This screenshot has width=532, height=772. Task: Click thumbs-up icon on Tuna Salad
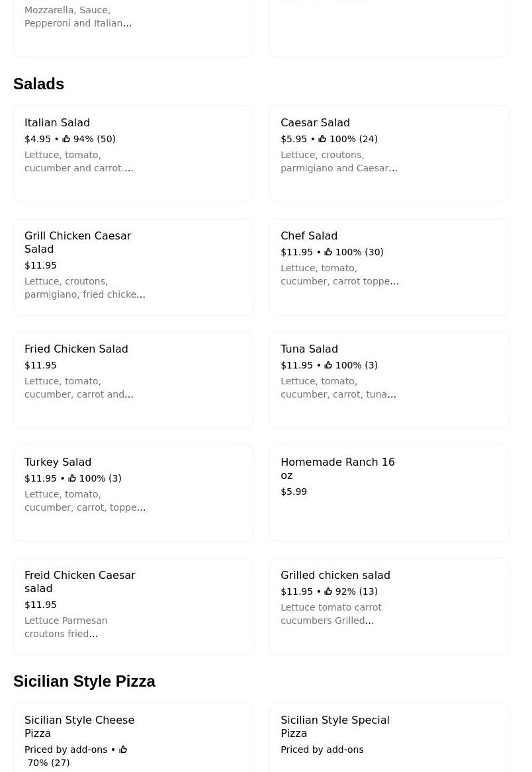coord(328,365)
